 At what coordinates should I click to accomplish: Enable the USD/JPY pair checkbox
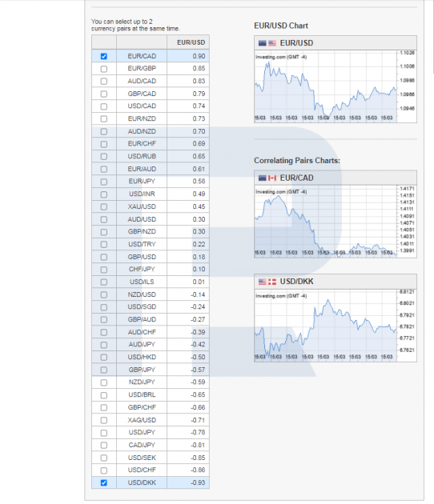point(103,433)
